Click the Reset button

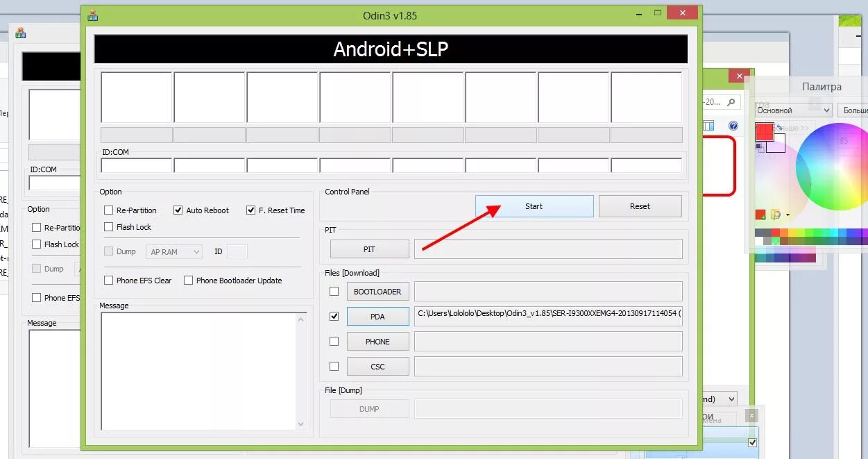[x=640, y=206]
